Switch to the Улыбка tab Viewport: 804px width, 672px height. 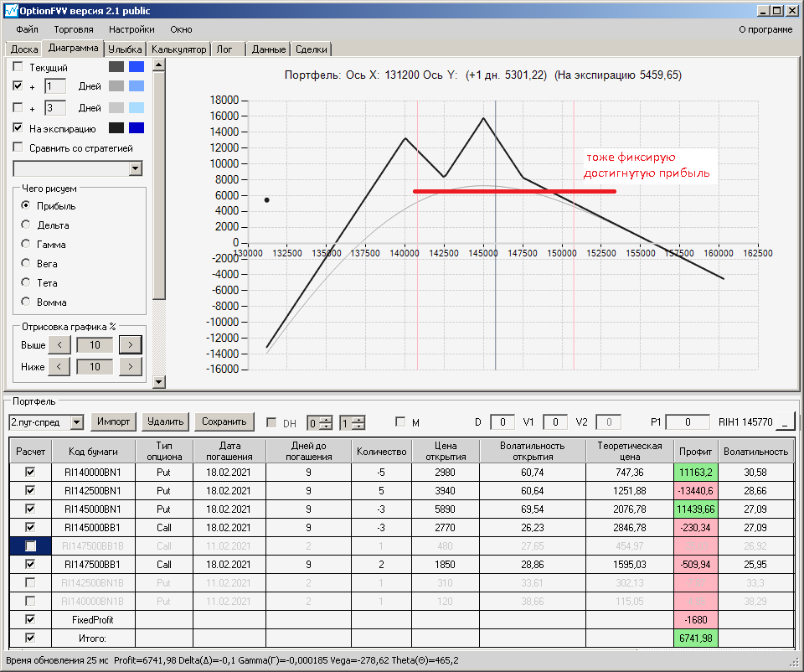pos(125,49)
